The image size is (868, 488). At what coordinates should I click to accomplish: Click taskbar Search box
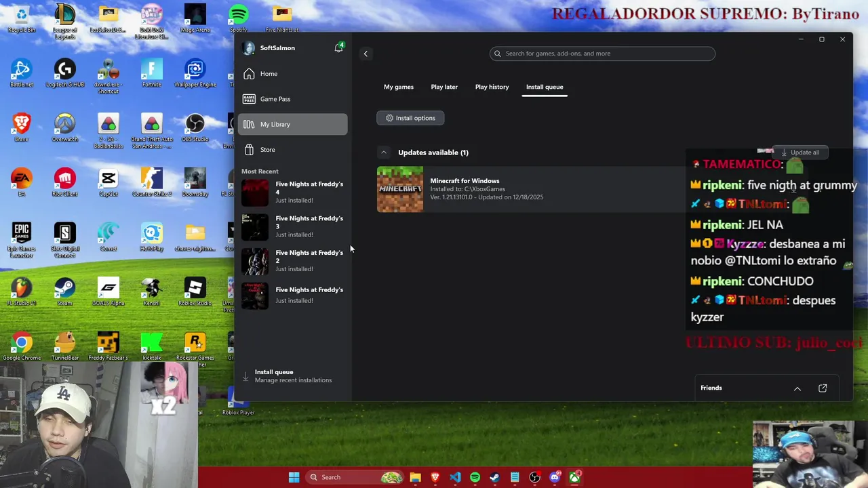[x=353, y=477]
